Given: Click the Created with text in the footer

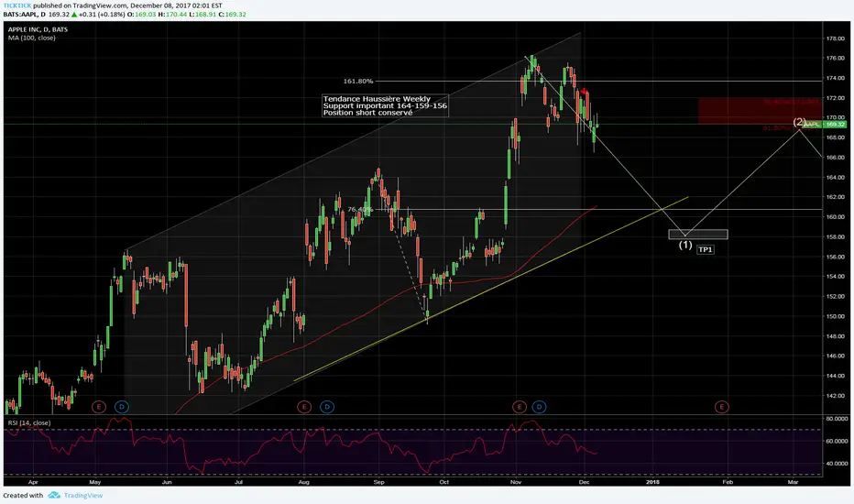Looking at the screenshot, I should [23, 495].
